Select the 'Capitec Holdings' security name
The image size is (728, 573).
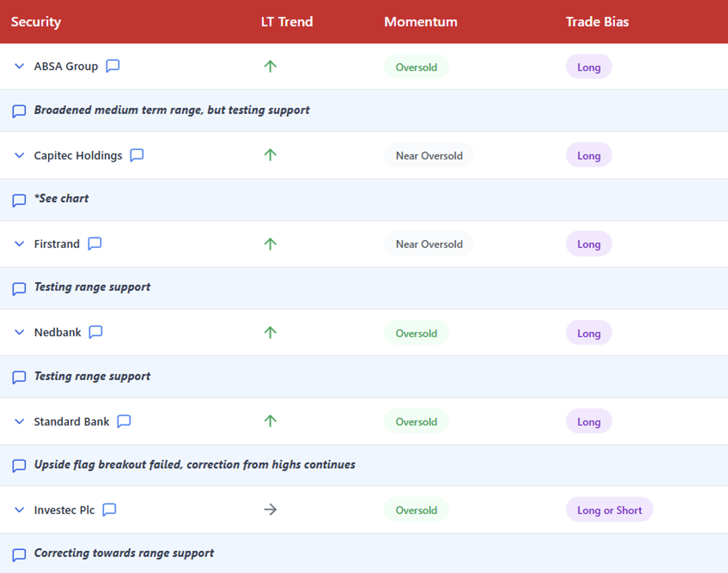[x=78, y=155]
